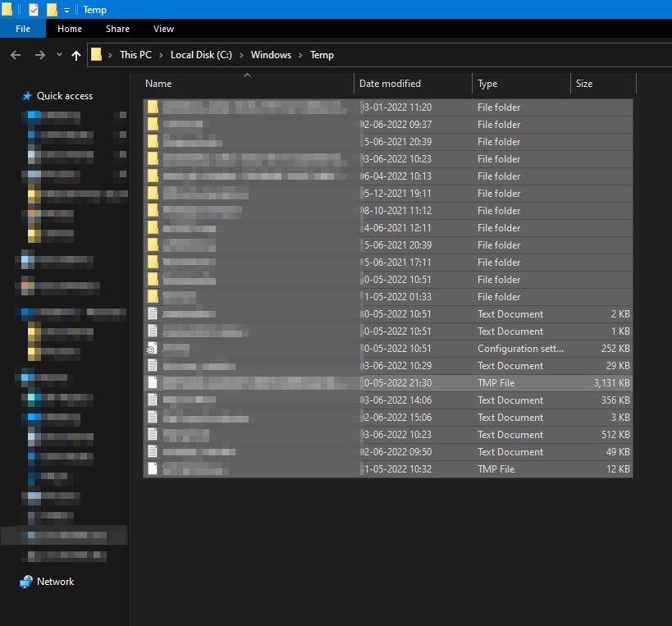The height and width of the screenshot is (626, 672).
Task: Switch to the View ribbon tab
Action: 164,29
